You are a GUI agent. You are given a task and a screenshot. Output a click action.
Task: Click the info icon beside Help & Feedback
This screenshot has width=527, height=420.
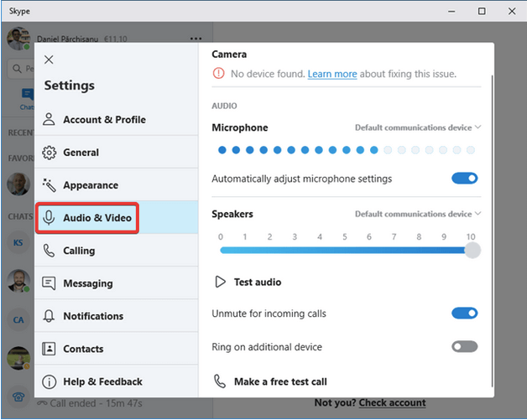[x=49, y=381]
